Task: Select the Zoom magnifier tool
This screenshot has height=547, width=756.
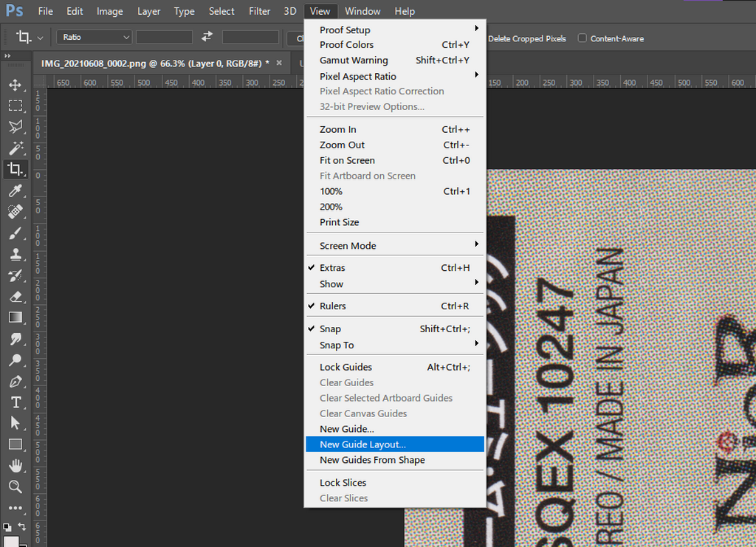Action: (x=15, y=486)
